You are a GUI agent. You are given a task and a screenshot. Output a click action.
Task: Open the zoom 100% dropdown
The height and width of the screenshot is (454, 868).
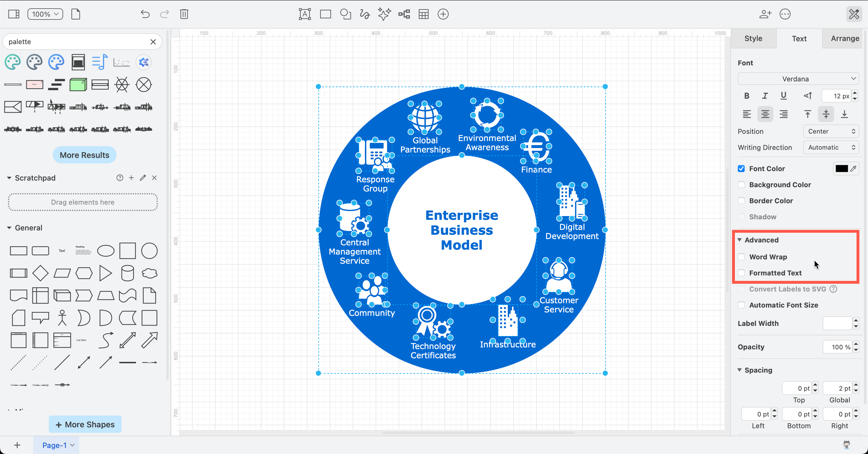coord(45,14)
